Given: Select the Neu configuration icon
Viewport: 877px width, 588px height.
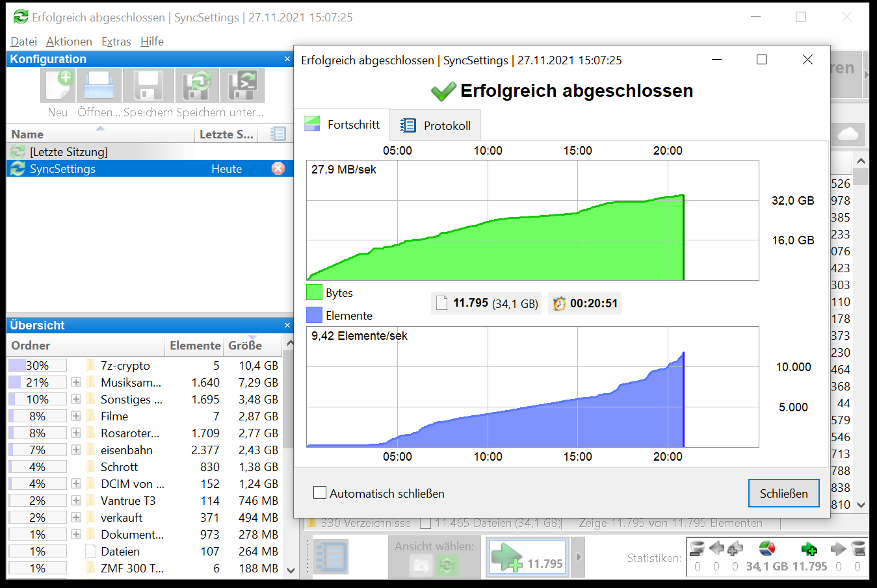Looking at the screenshot, I should click(57, 84).
